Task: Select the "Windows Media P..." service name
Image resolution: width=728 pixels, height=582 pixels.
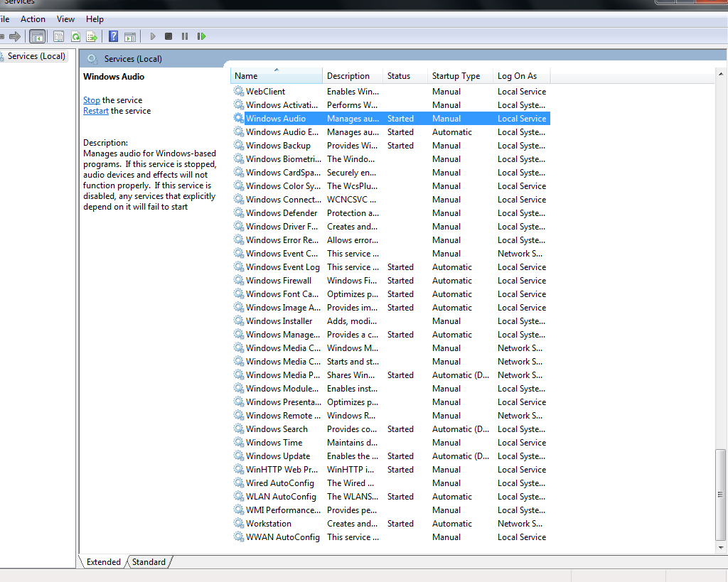Action: (x=283, y=374)
